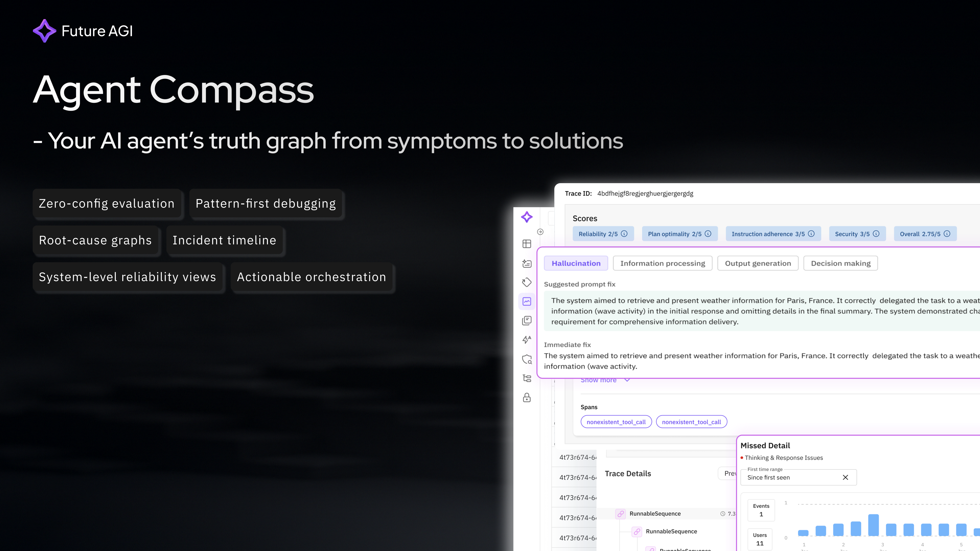Click the sparkle list sidebar icon
Screen dimensions: 980x551
(526, 263)
